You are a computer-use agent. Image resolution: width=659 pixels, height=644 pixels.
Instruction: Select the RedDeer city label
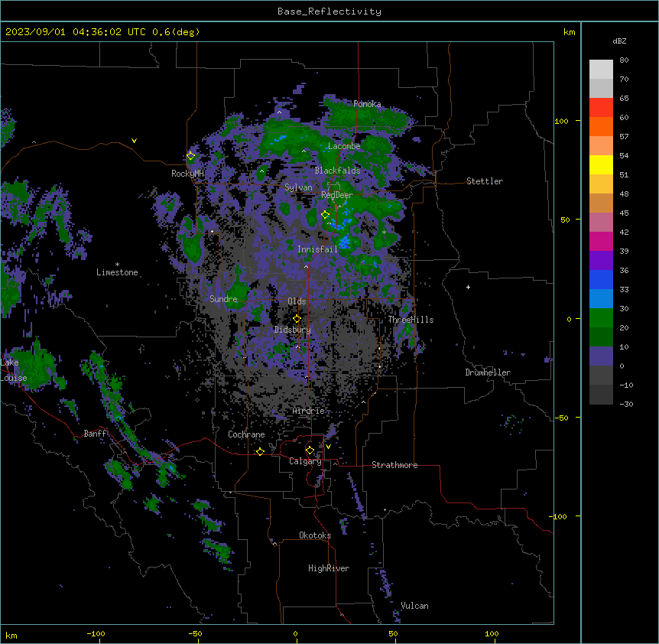coord(337,195)
